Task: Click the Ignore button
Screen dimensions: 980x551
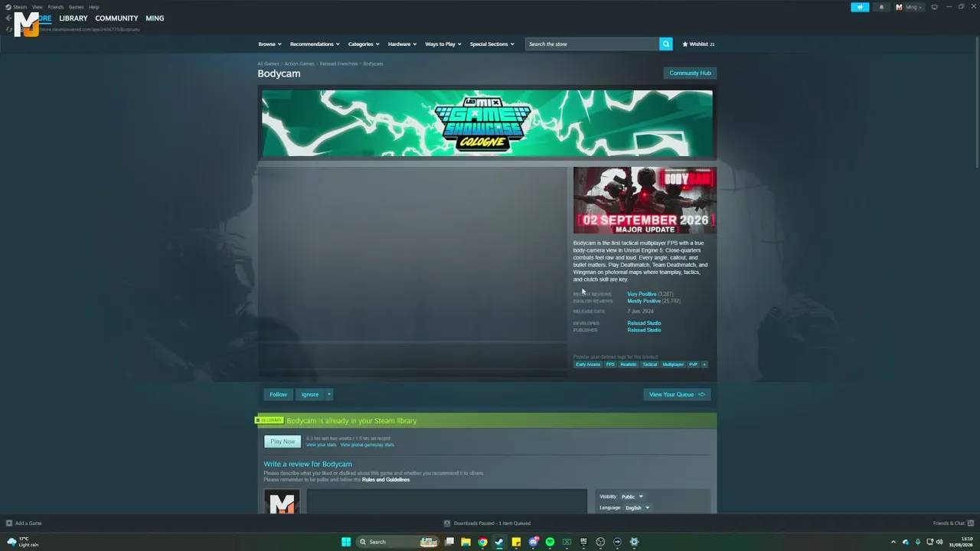Action: tap(310, 394)
